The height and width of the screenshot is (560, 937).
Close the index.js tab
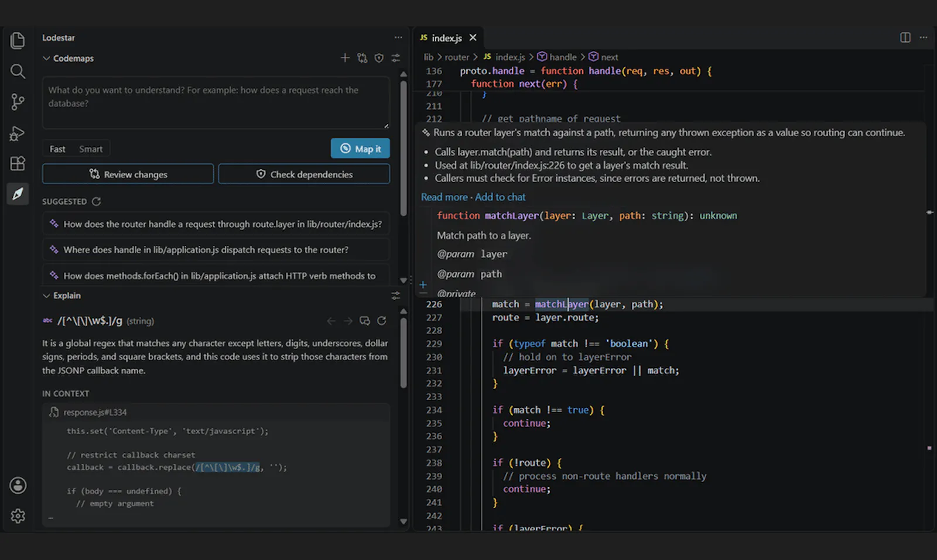point(473,37)
